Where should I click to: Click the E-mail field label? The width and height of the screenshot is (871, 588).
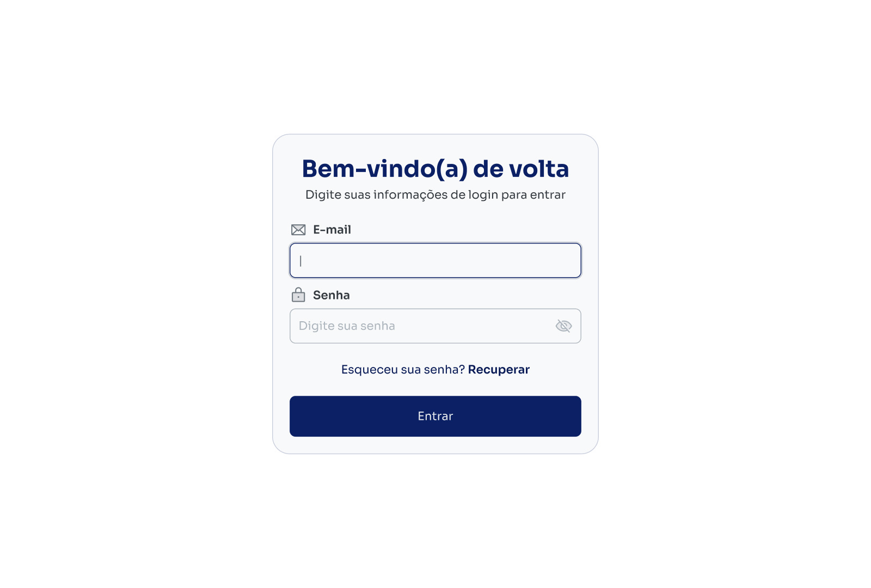pyautogui.click(x=332, y=229)
